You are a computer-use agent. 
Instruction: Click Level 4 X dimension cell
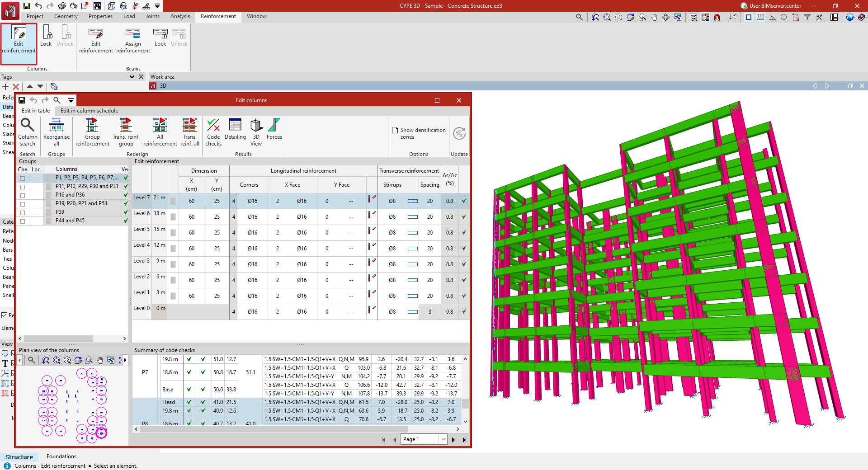[192, 249]
